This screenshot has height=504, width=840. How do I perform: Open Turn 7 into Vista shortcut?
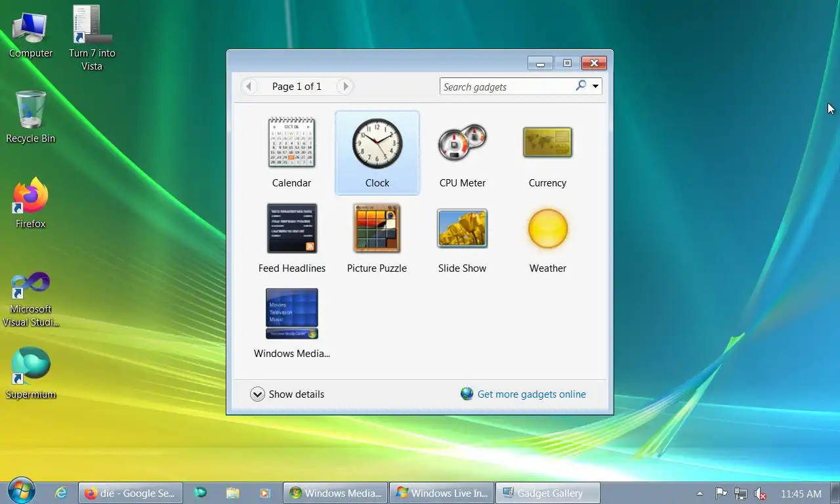coord(92,38)
